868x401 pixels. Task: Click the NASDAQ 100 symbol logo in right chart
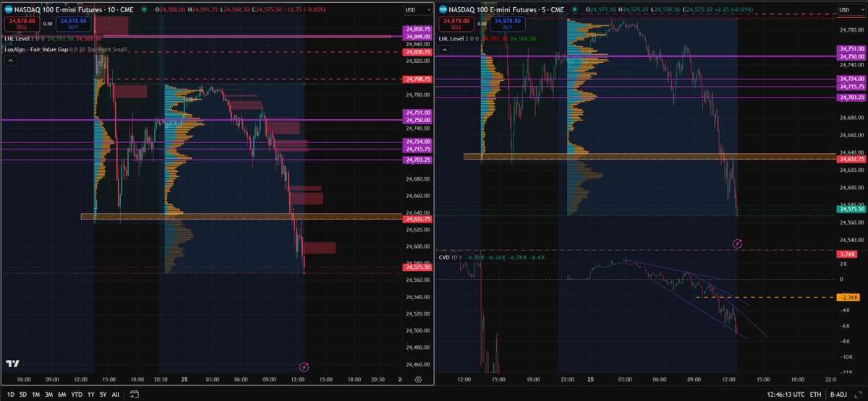(x=443, y=10)
